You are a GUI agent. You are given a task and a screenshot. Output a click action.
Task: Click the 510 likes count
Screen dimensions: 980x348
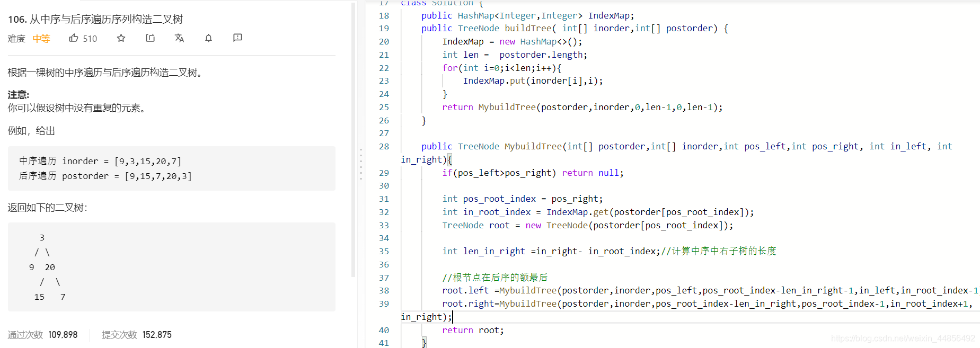90,39
